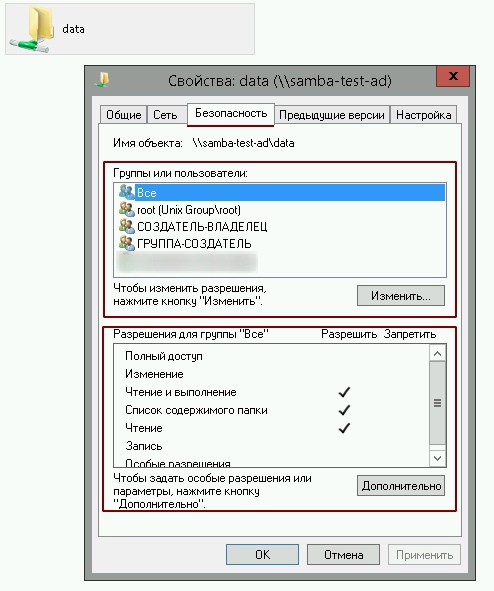Click the Список содержимого папки allow checkmark
This screenshot has height=591, width=494.
[x=344, y=410]
